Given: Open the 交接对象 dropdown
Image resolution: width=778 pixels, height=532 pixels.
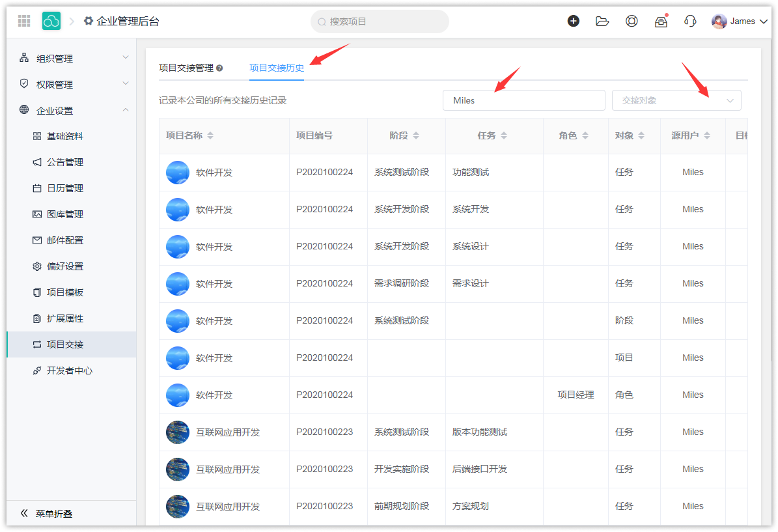Looking at the screenshot, I should (676, 100).
